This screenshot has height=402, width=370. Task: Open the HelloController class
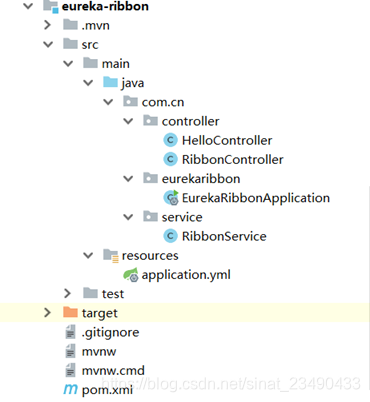227,140
